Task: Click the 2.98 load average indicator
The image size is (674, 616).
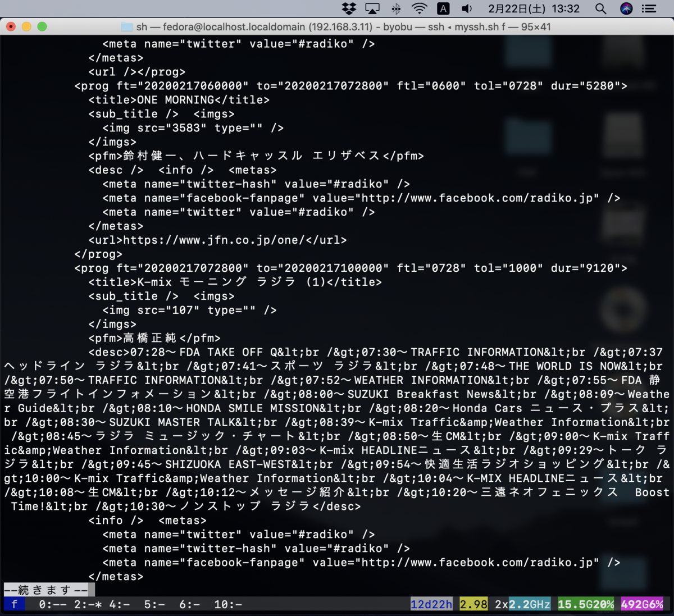Action: [473, 604]
